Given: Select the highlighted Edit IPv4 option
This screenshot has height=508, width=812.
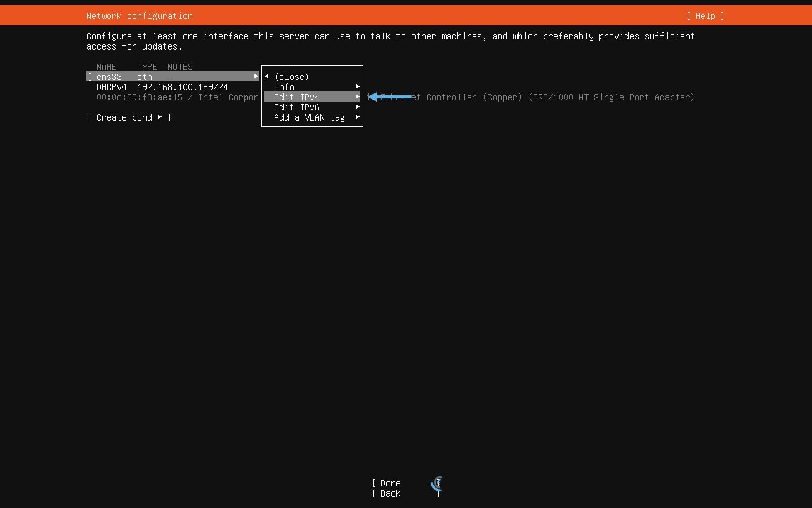Looking at the screenshot, I should pos(296,97).
